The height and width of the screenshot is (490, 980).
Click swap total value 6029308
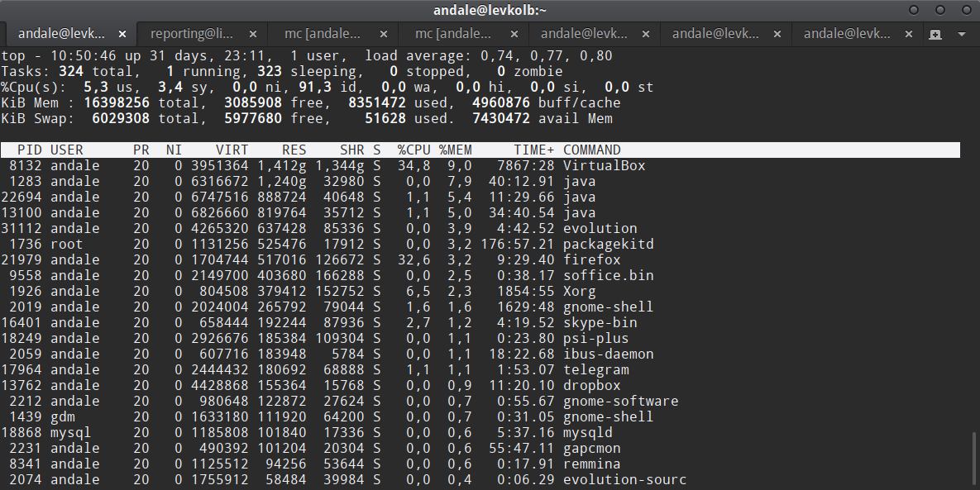coord(121,119)
